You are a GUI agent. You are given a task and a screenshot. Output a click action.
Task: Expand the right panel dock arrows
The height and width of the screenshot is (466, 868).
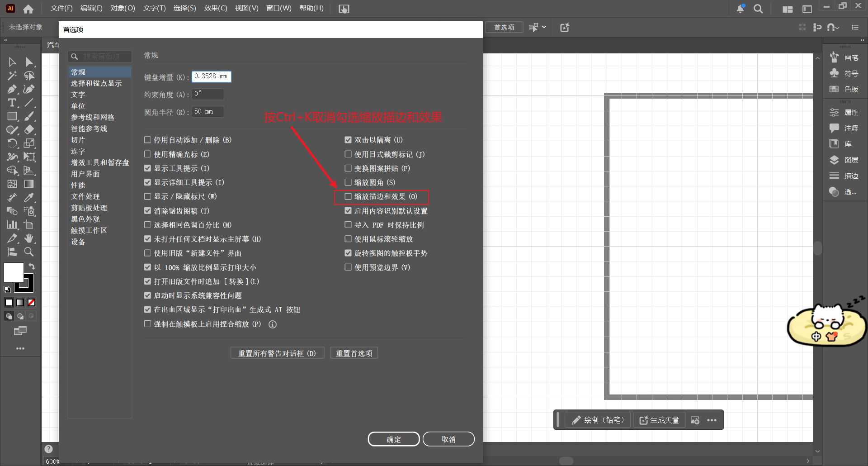click(862, 40)
